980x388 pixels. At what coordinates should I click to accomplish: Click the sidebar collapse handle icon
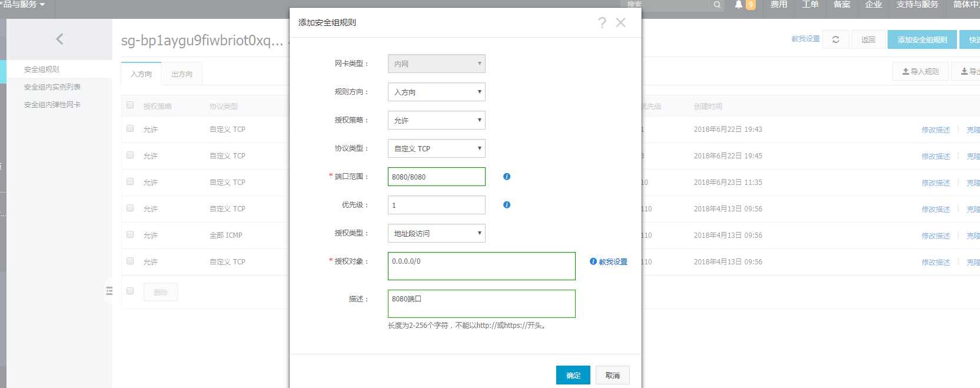point(109,291)
